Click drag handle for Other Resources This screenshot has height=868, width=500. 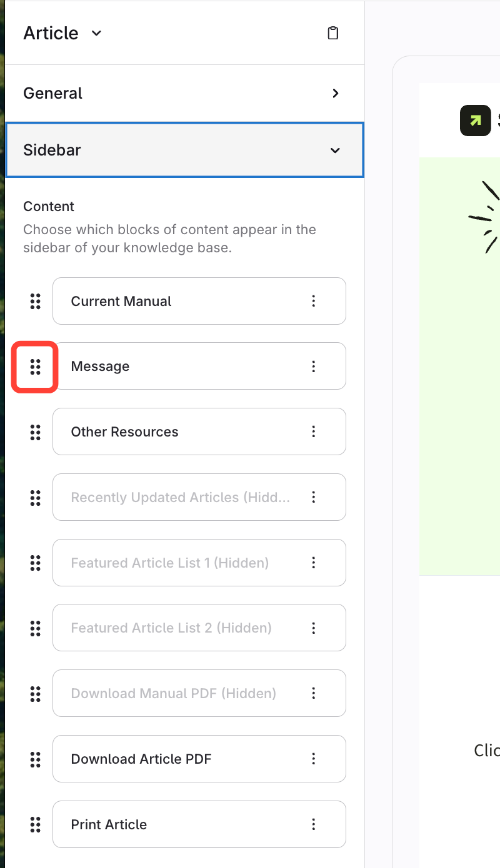tap(36, 432)
